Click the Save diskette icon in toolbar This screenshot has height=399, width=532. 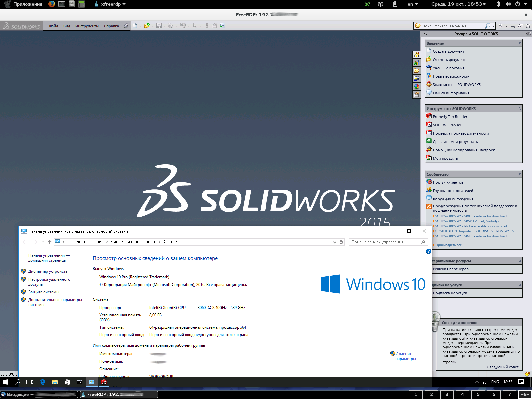click(159, 26)
